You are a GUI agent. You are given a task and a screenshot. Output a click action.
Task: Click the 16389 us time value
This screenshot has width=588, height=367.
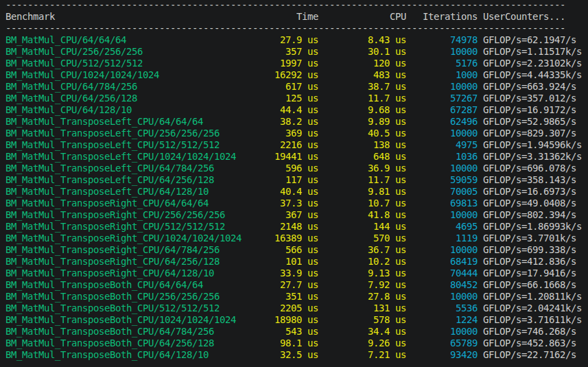pyautogui.click(x=296, y=238)
